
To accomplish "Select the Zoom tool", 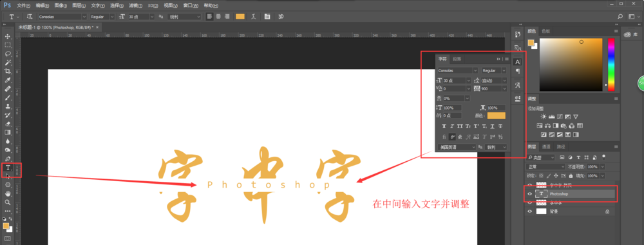I will [x=7, y=202].
